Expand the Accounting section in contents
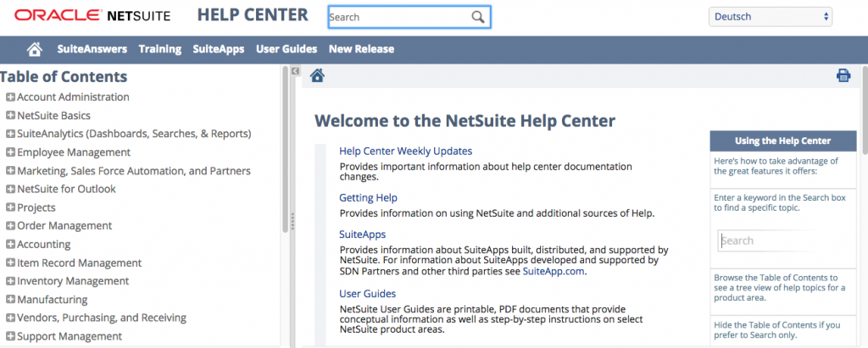Screen dimensions: 868x348 click(10, 245)
